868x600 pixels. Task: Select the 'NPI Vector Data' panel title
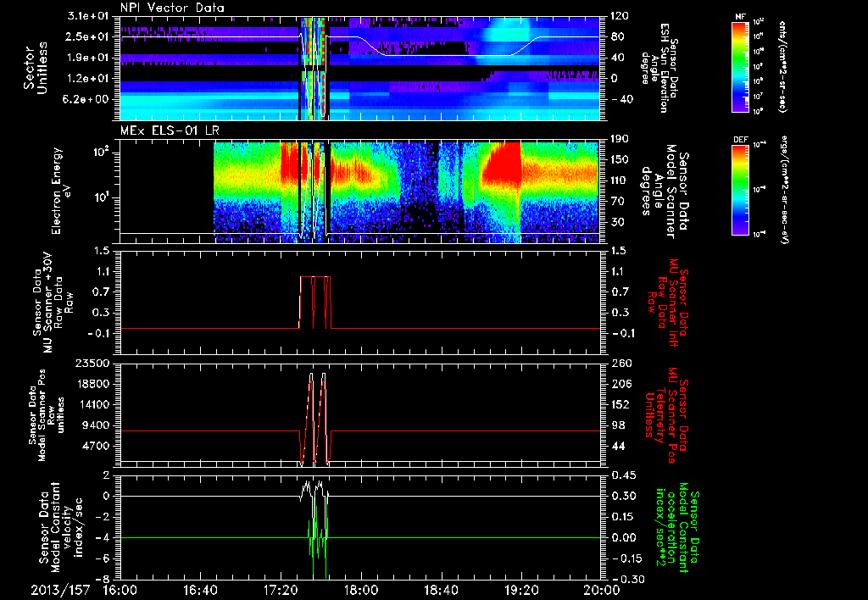pos(173,8)
